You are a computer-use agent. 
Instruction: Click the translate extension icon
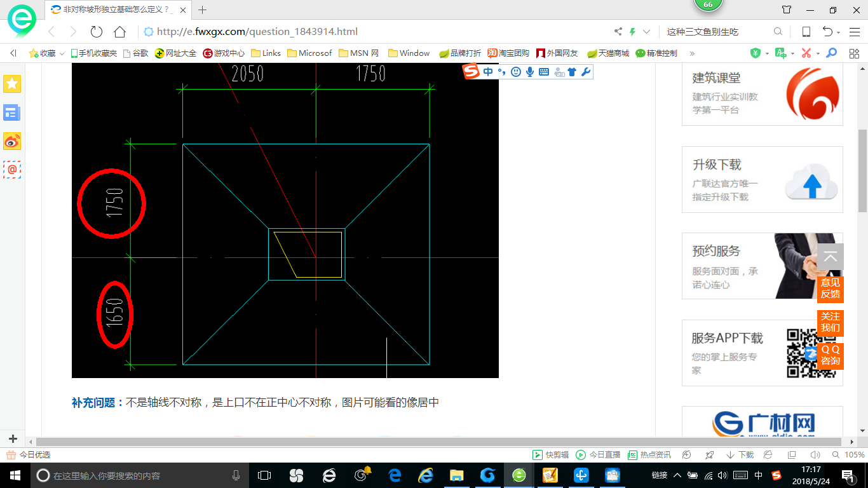[x=781, y=53]
